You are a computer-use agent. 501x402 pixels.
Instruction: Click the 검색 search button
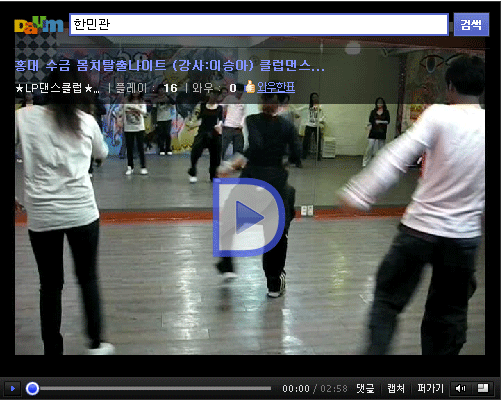point(471,25)
